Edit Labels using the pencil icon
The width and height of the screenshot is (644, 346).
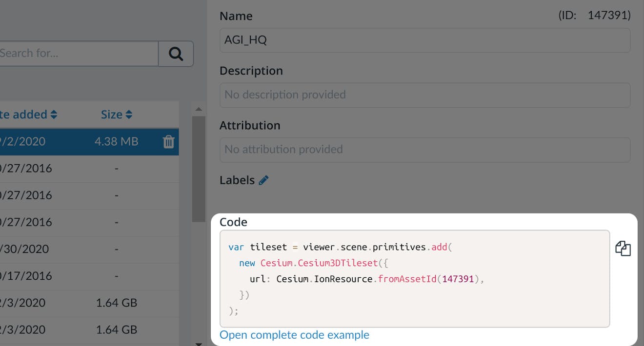coord(263,180)
